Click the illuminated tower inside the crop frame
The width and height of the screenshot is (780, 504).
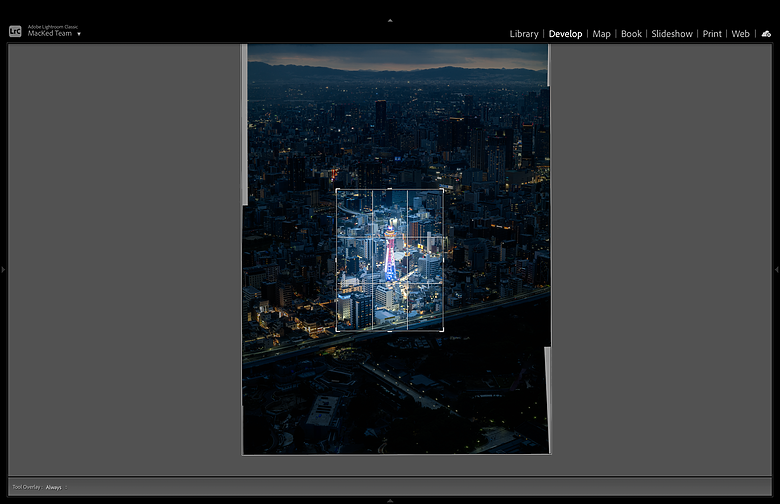pyautogui.click(x=390, y=251)
